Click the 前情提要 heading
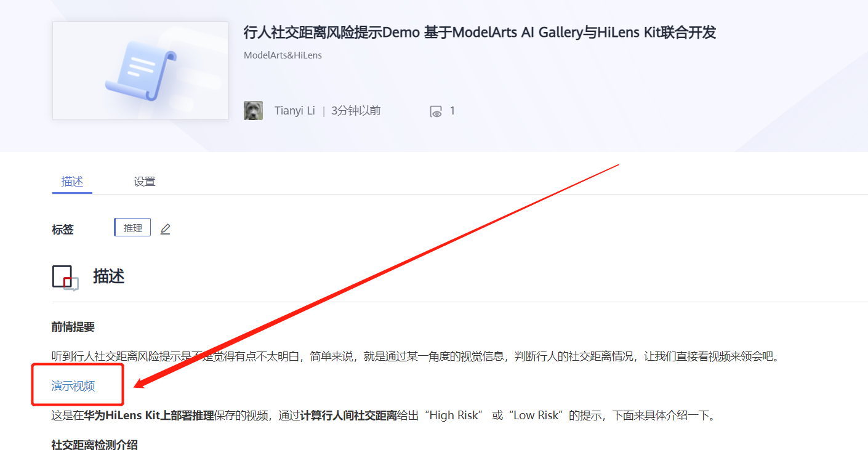The height and width of the screenshot is (450, 868). click(73, 327)
